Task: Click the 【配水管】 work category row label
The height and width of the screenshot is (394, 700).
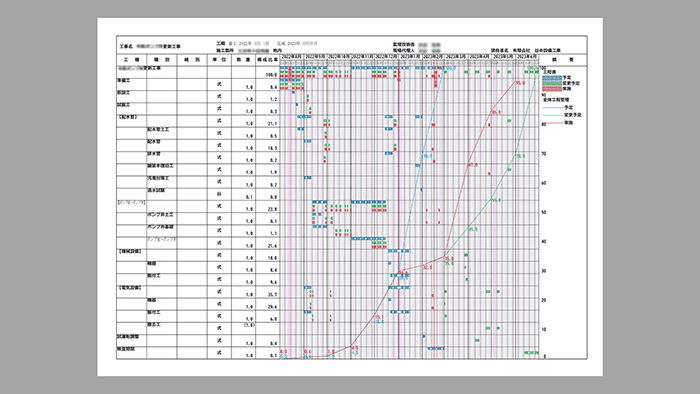Action: point(127,117)
